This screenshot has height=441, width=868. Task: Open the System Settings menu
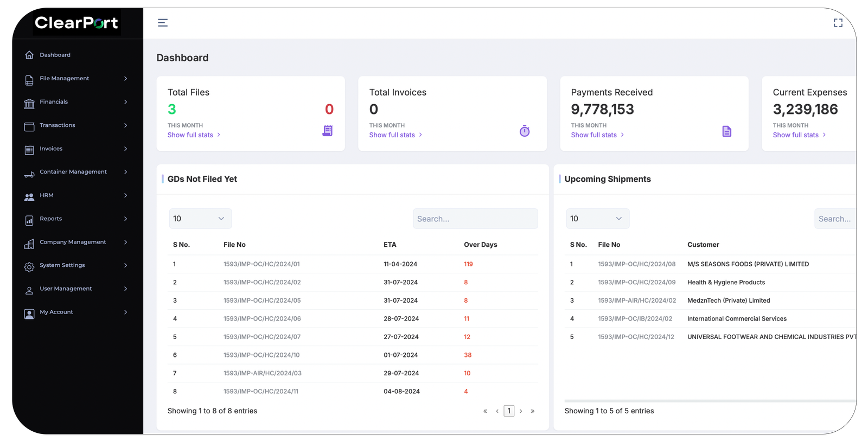[x=62, y=265]
